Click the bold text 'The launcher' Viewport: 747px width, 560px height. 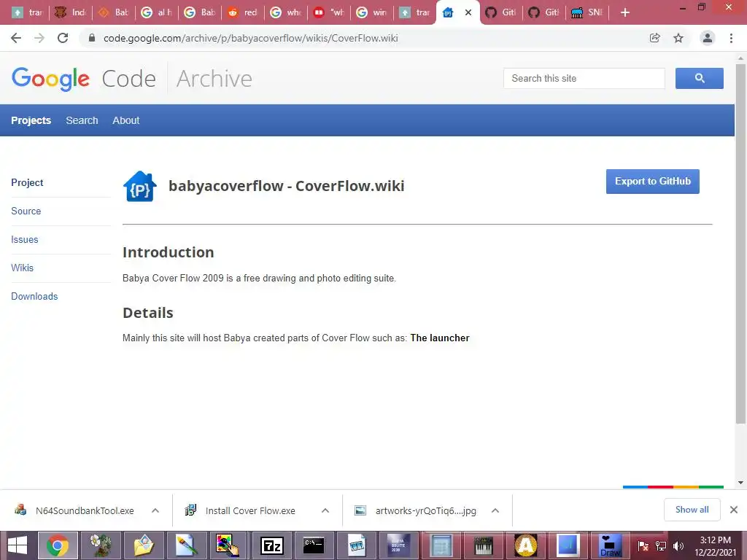tap(440, 338)
